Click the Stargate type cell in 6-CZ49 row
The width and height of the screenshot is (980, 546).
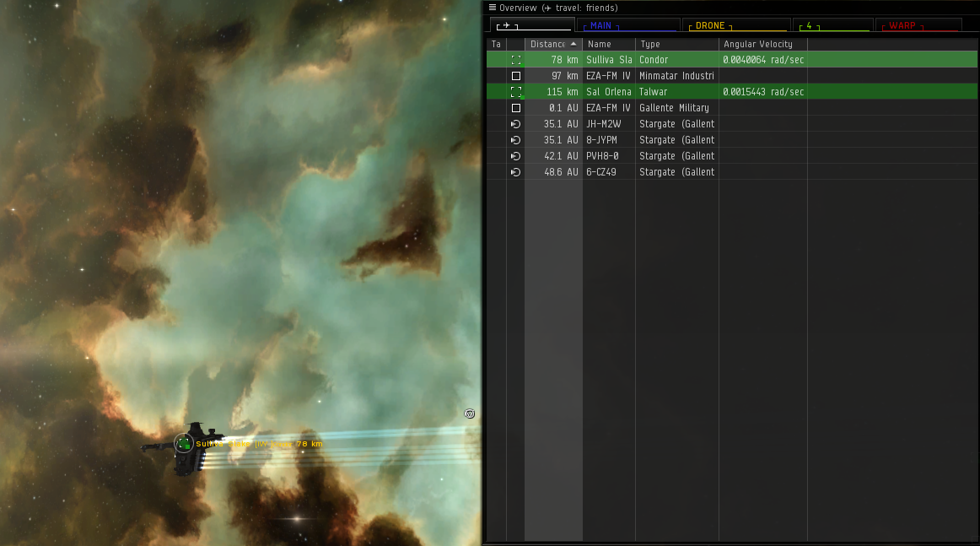pyautogui.click(x=676, y=172)
